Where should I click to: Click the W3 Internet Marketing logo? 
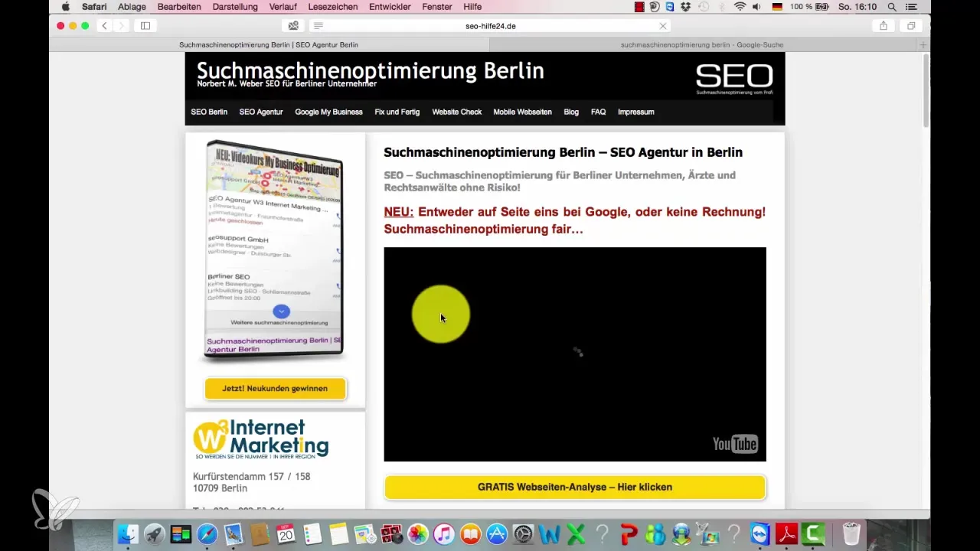(261, 439)
